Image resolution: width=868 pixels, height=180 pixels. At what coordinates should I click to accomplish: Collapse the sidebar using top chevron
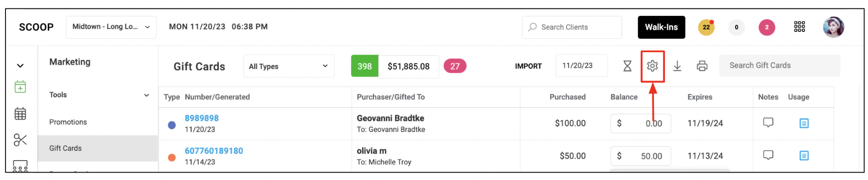coord(20,66)
